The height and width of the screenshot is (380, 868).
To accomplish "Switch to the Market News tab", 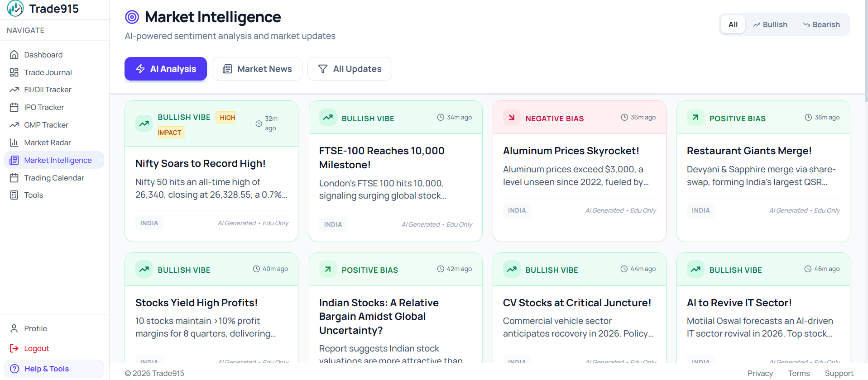I will tap(257, 69).
